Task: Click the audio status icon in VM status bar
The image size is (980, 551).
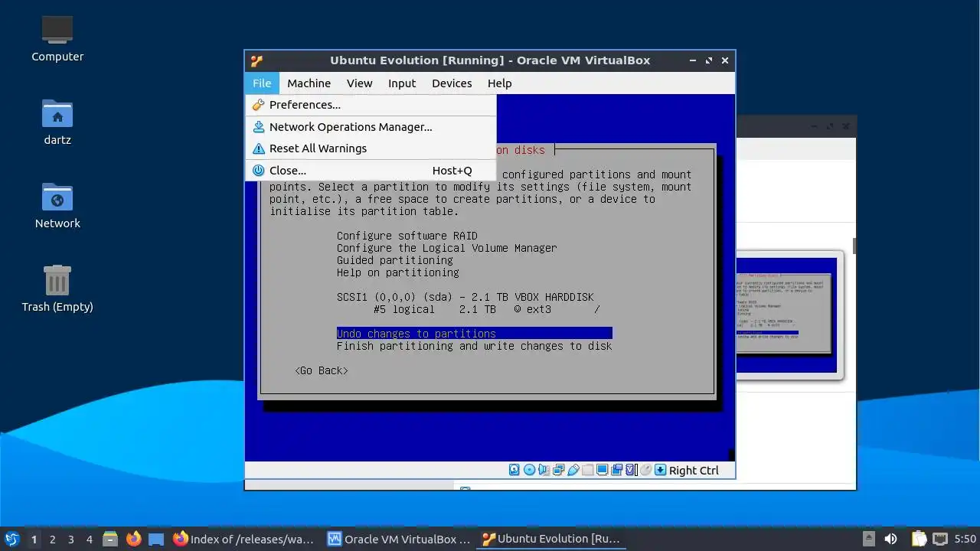Action: [544, 470]
